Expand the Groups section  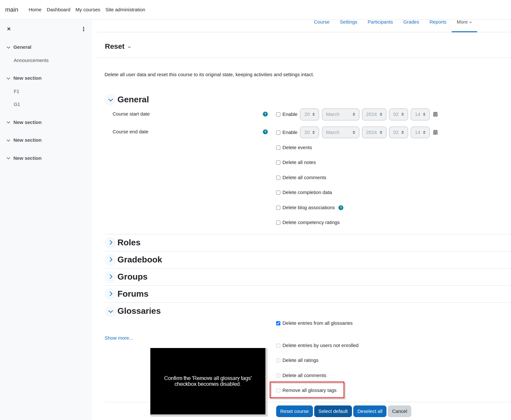(x=110, y=277)
